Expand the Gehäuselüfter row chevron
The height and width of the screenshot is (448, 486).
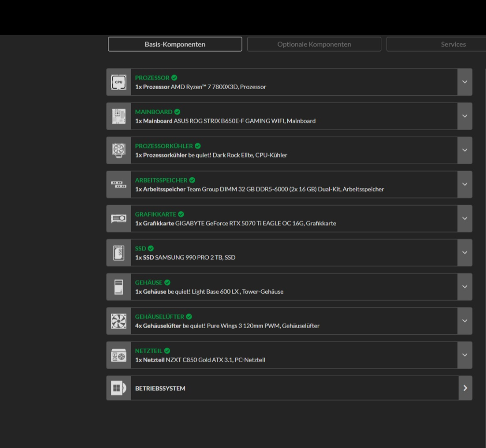[x=465, y=321]
